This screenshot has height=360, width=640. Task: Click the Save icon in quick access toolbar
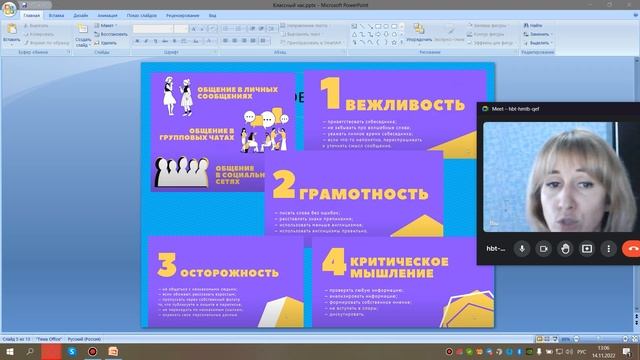pos(24,5)
